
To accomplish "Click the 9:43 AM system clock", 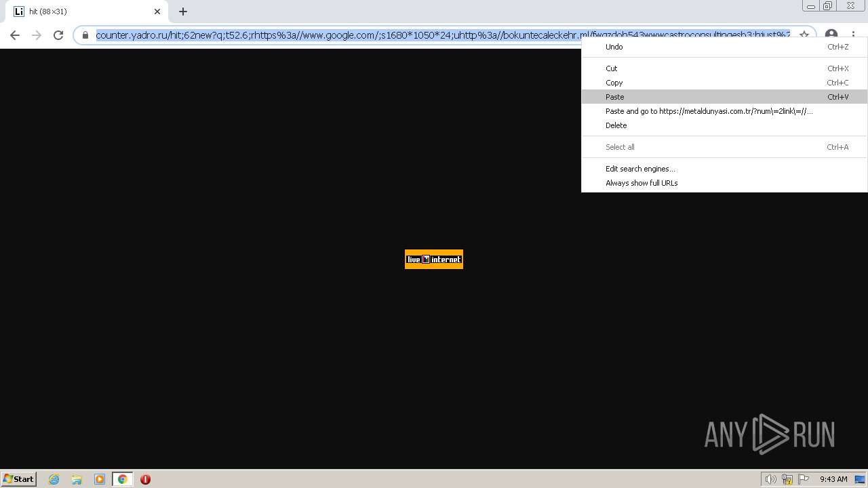I will (x=833, y=479).
